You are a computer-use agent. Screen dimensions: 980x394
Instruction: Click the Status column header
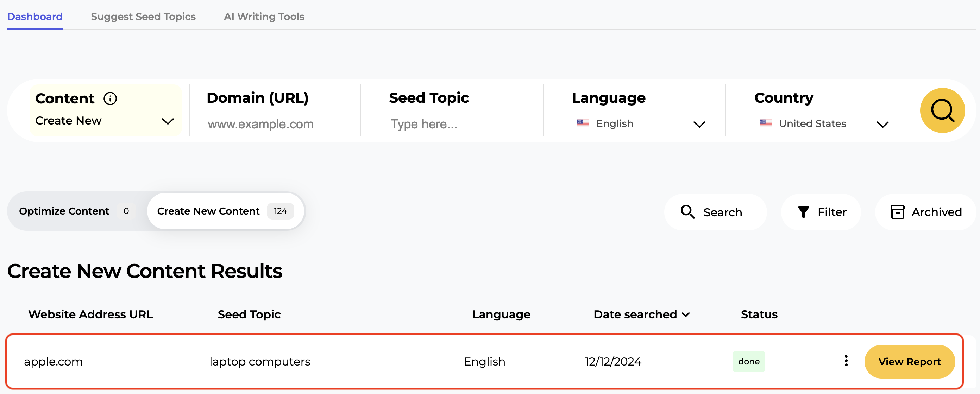point(759,314)
